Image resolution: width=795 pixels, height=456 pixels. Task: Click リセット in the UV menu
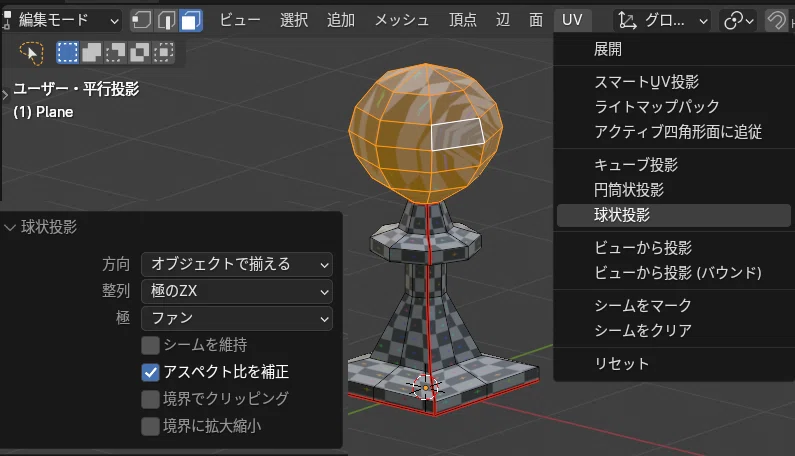click(622, 364)
